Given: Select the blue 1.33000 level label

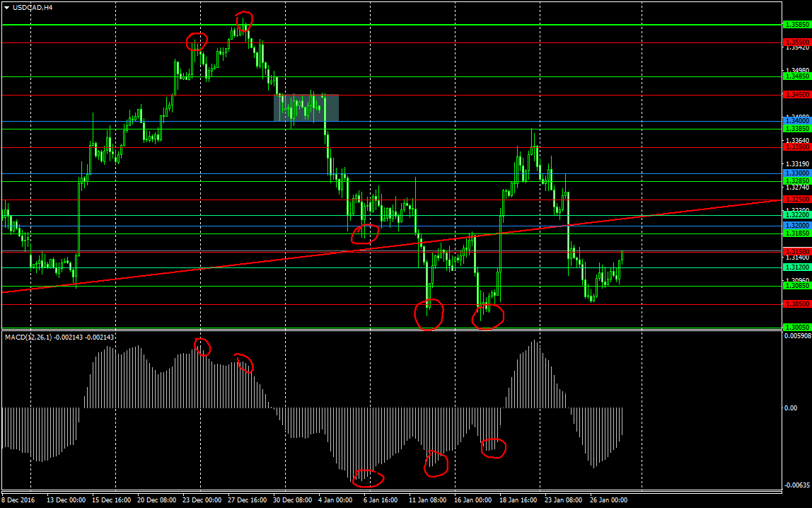Looking at the screenshot, I should point(797,173).
